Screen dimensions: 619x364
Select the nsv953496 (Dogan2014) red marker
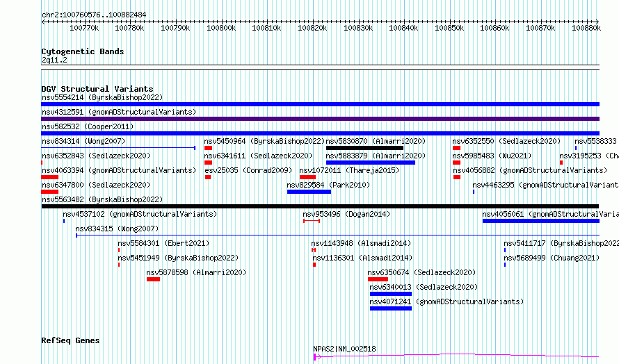pyautogui.click(x=312, y=221)
